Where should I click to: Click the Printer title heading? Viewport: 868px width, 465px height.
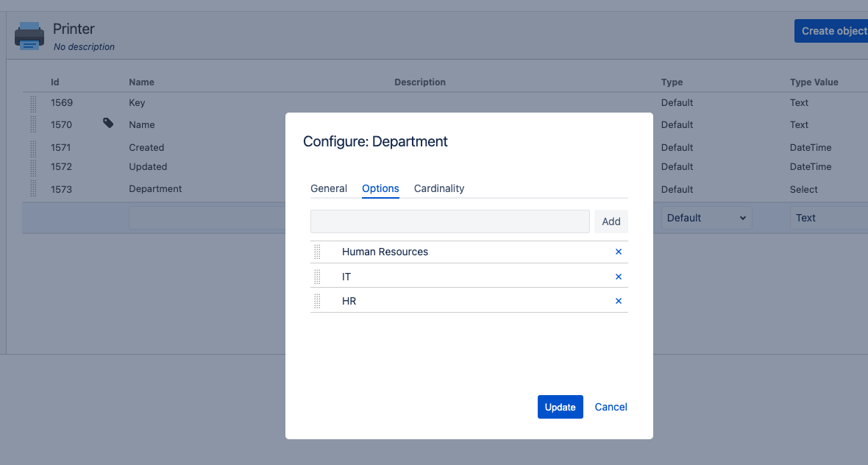pos(74,29)
